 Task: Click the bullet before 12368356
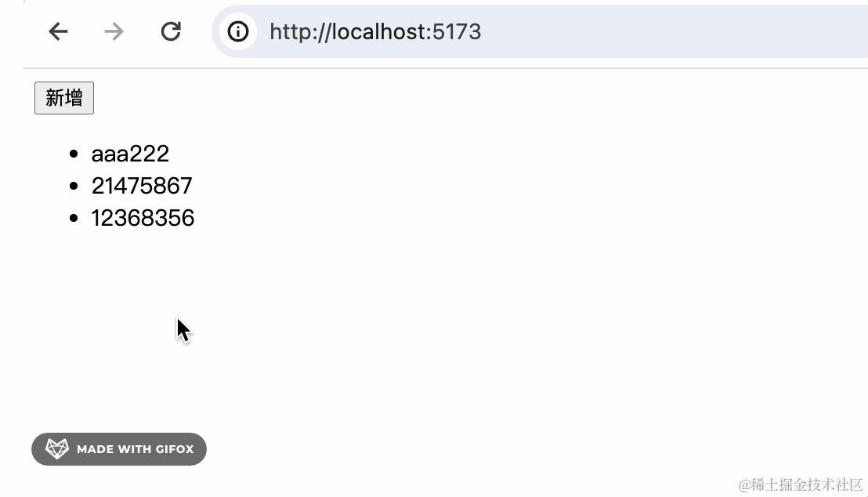coord(74,218)
